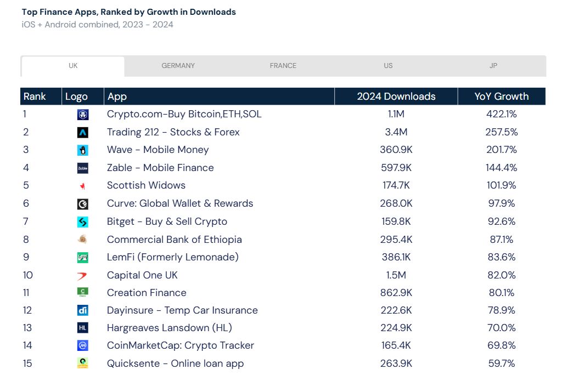Click the 597.9K downloads value
The height and width of the screenshot is (392, 567).
pyautogui.click(x=396, y=168)
